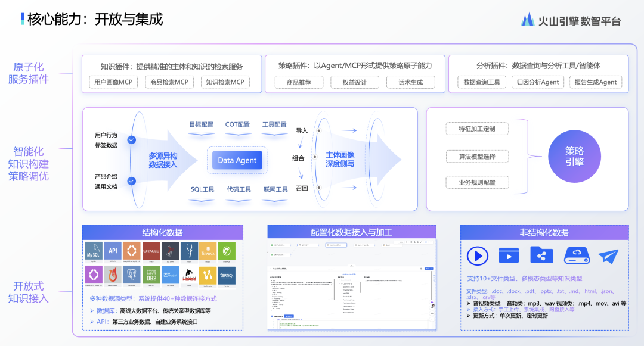644x346 pixels.
Task: Pick the IBM DB2 connector tile
Action: click(x=151, y=275)
